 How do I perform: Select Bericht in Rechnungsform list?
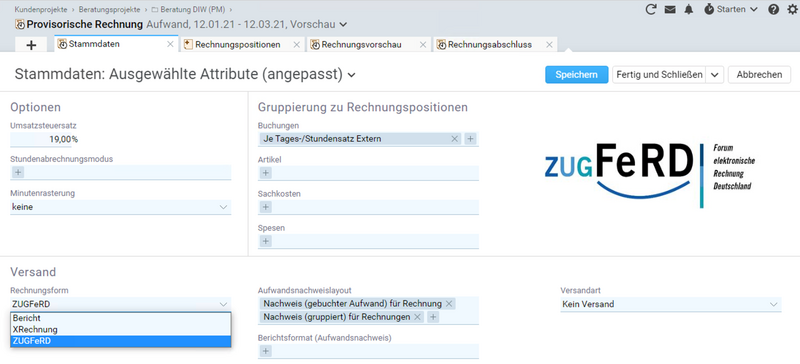click(x=121, y=318)
